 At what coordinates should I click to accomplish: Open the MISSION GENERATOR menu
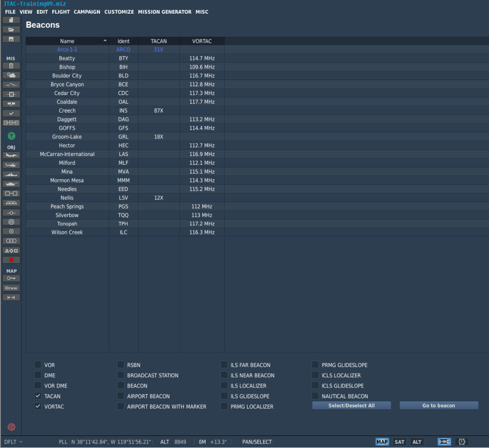[165, 12]
